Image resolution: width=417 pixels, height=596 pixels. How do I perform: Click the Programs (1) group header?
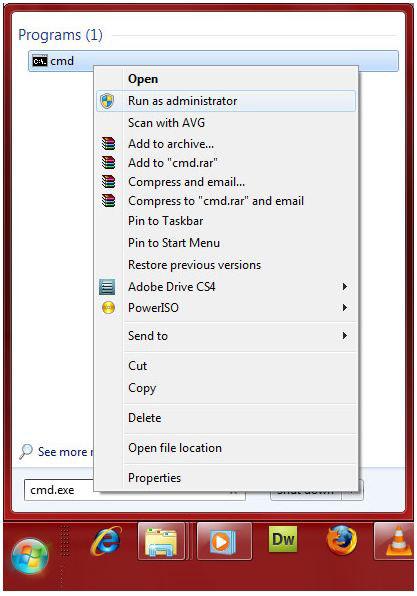(x=60, y=35)
